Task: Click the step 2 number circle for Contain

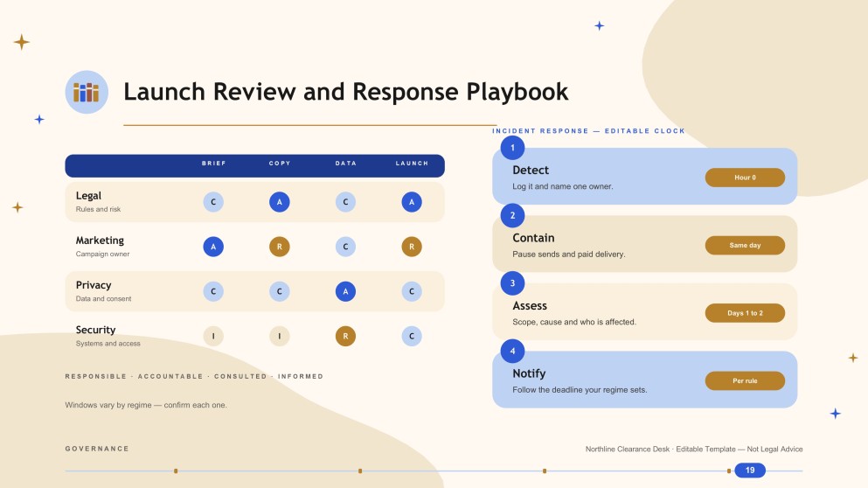Action: coord(512,215)
